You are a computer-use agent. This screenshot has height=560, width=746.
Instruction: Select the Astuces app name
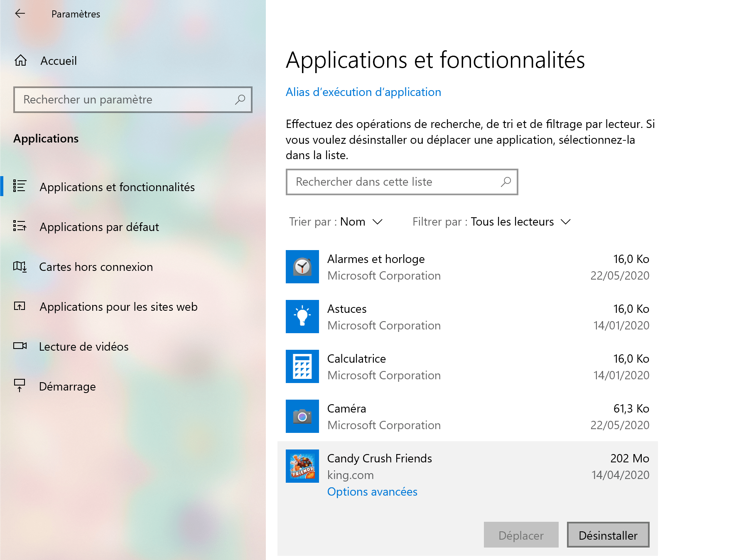click(347, 309)
